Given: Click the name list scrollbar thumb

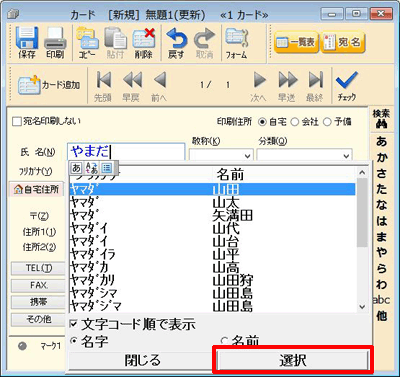Looking at the screenshot, I should (362, 213).
